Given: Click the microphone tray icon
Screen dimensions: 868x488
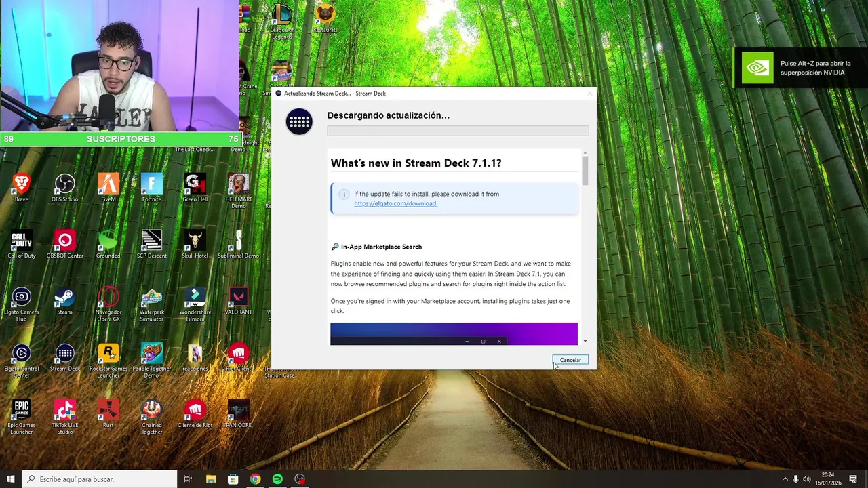Looking at the screenshot, I should tap(796, 479).
